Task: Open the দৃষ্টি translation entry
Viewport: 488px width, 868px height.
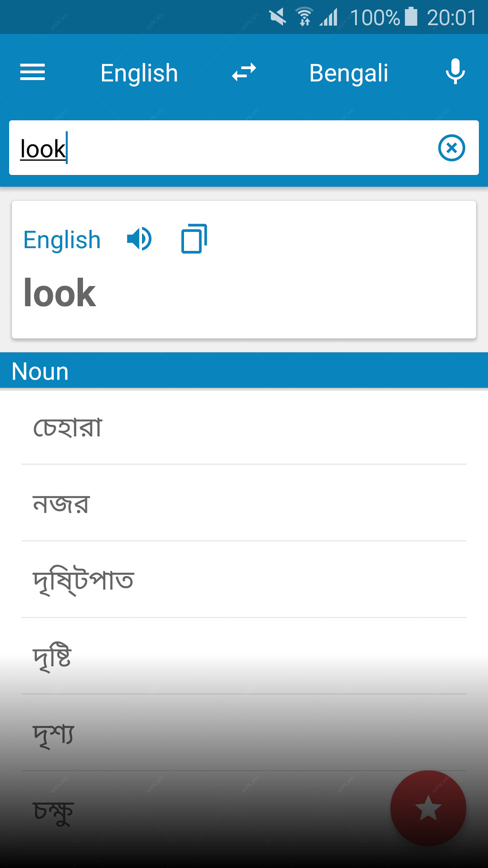Action: click(x=244, y=656)
